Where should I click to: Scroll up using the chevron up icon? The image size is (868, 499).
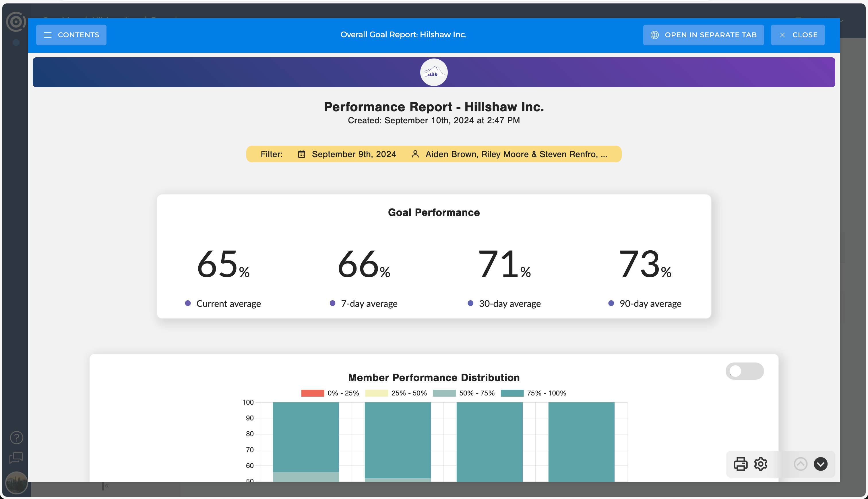click(801, 464)
